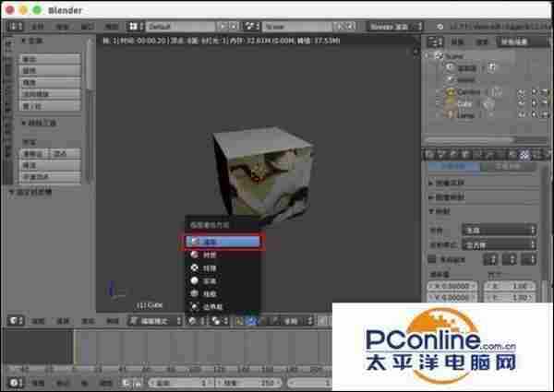Choose 纹理 Texture in shading menu
This screenshot has height=392, width=554.
pos(223,268)
